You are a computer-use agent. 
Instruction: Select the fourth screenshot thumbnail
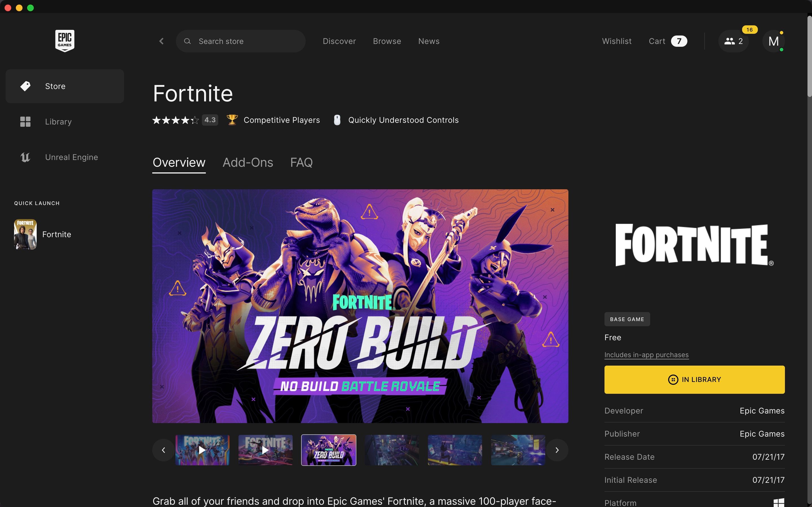point(392,450)
